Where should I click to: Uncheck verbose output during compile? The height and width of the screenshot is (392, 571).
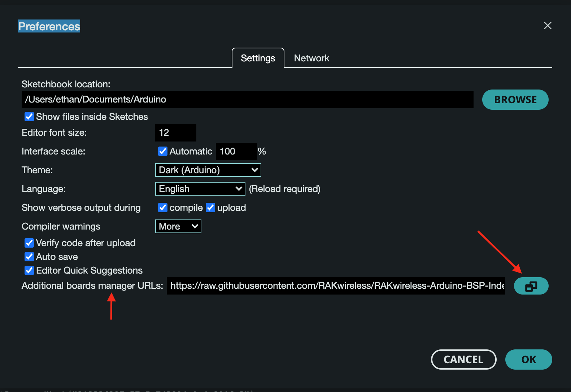pyautogui.click(x=163, y=208)
